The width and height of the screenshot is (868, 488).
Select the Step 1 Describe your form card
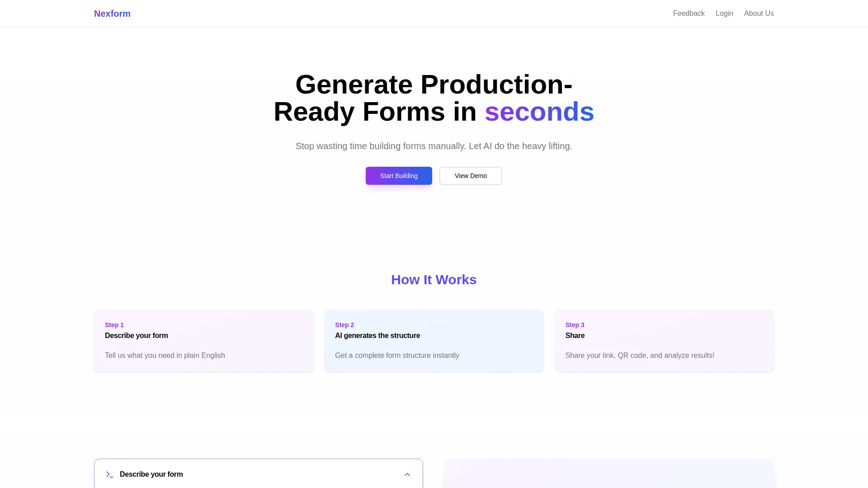(x=203, y=340)
